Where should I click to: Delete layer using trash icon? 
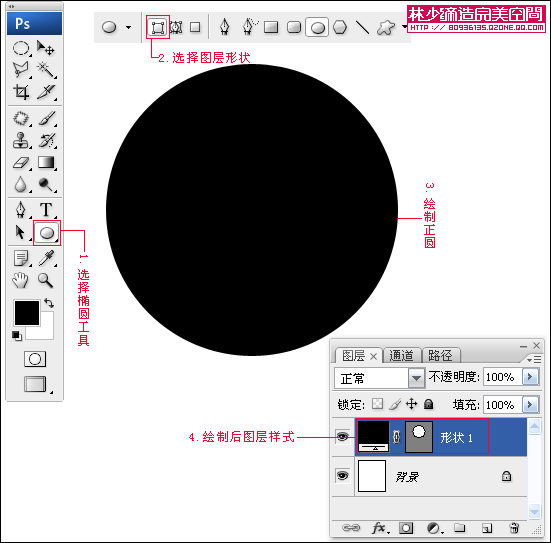click(514, 528)
